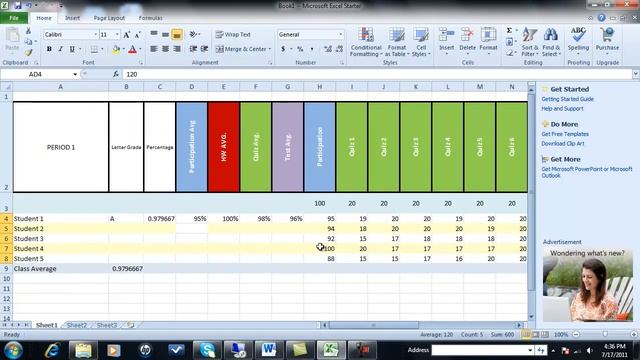Toggle Bottom Align button
640x360 pixels.
(177, 35)
